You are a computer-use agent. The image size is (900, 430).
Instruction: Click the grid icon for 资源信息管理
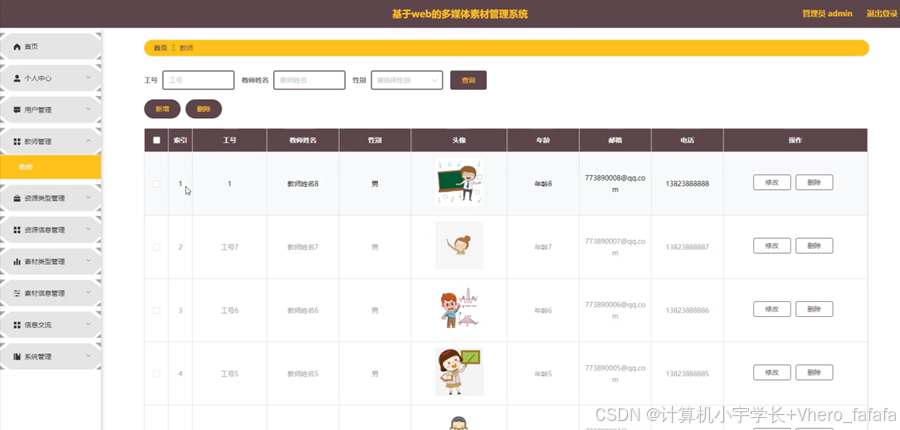(x=17, y=230)
